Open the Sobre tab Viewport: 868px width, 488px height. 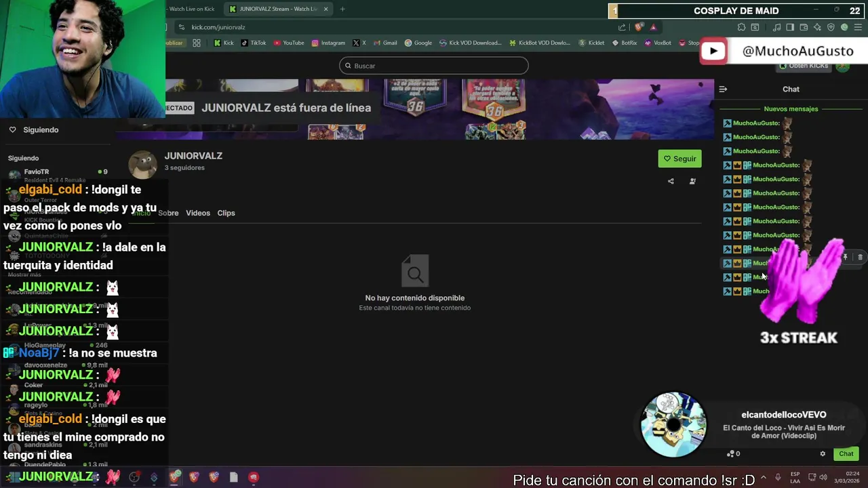[168, 213]
